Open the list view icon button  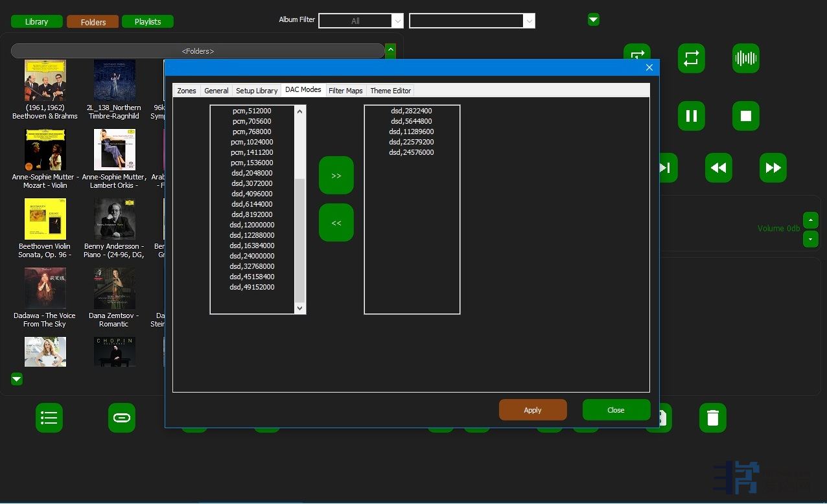click(x=49, y=418)
